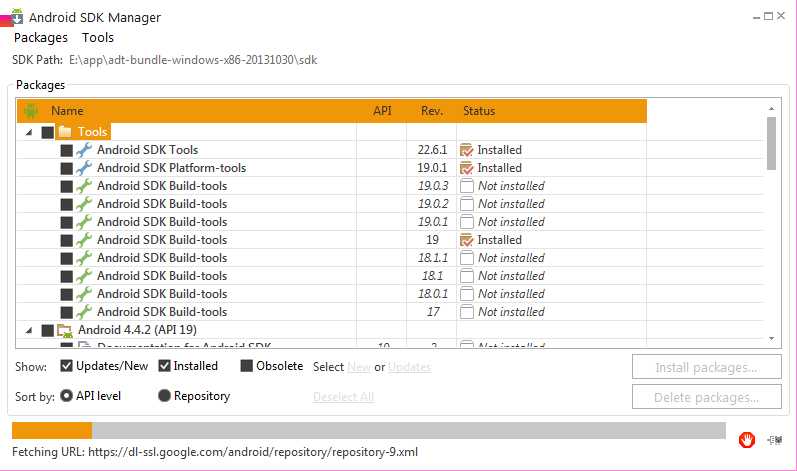Check Build-tools revision 19.0.3 checkbox

coord(67,186)
